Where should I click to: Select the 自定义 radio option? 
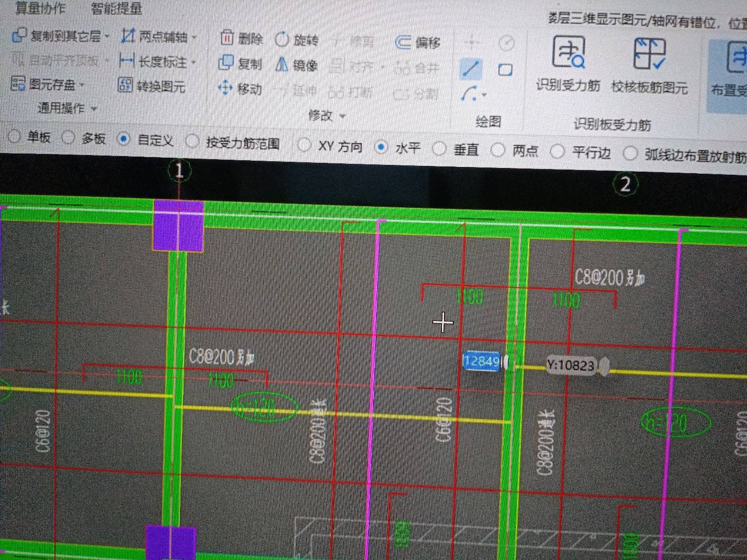pos(145,139)
